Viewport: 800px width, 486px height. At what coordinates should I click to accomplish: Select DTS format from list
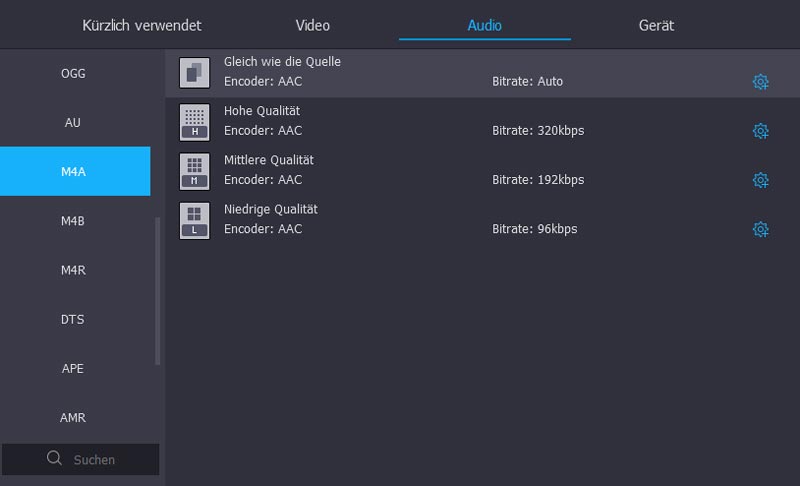[73, 319]
